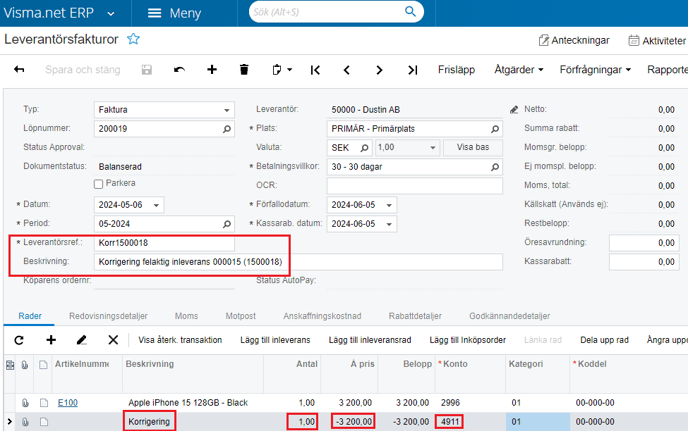688x431 pixels.
Task: Click the Beskrivning description field
Action: tap(298, 262)
